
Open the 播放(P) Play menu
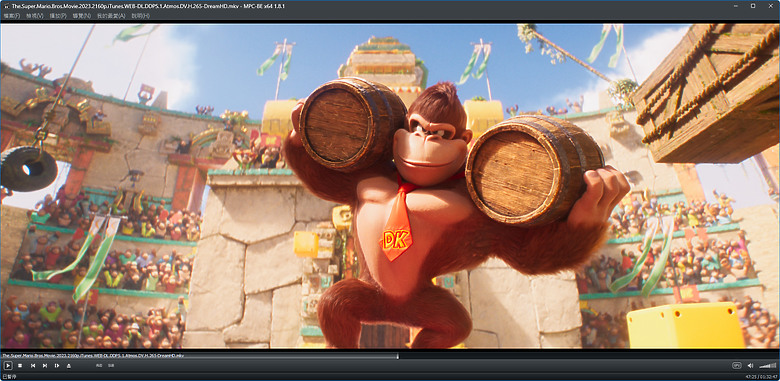point(58,16)
